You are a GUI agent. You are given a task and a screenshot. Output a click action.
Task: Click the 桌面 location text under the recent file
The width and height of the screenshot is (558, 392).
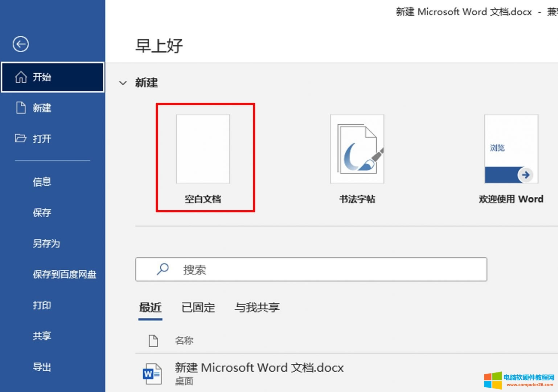coord(184,381)
